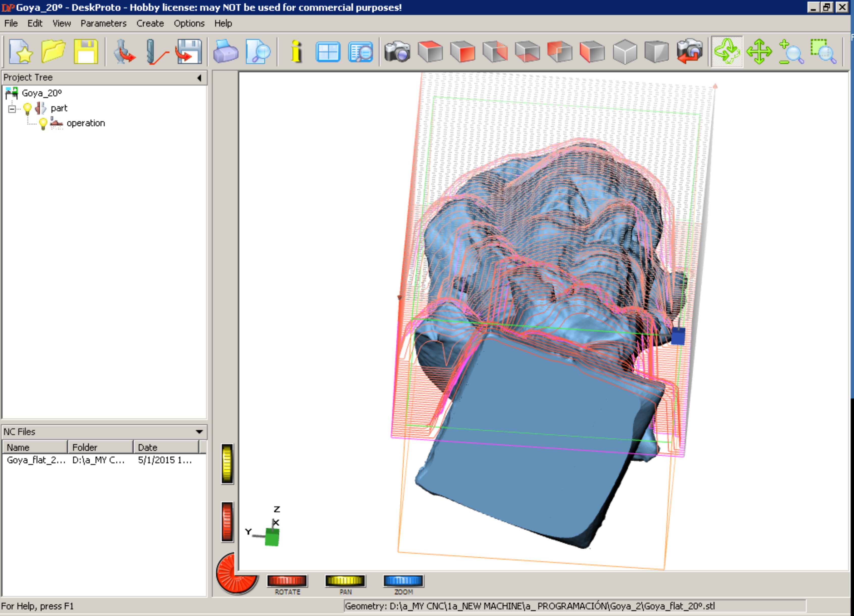
Task: Open the Create menu
Action: (150, 23)
